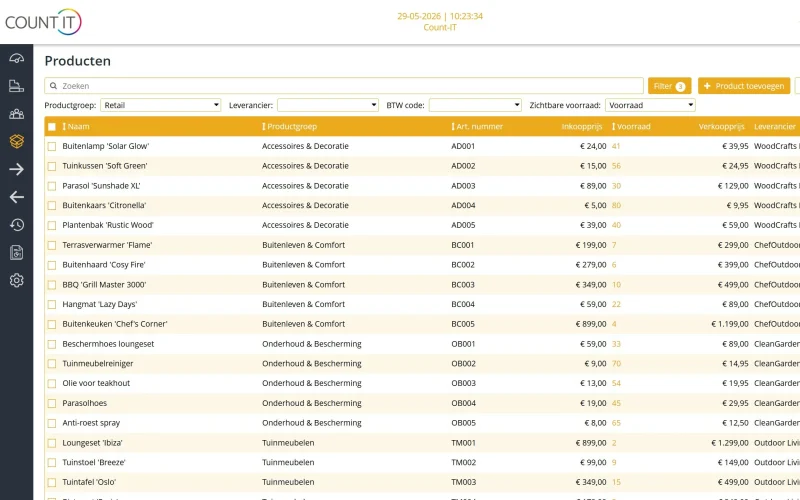This screenshot has width=800, height=500.
Task: Select the stacked boxes products icon
Action: click(x=16, y=141)
